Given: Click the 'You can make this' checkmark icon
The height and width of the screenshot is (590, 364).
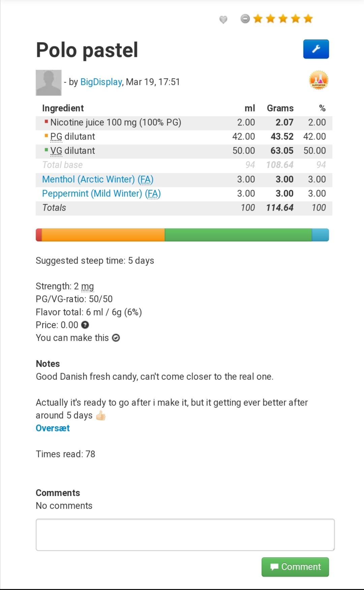Looking at the screenshot, I should (x=116, y=338).
